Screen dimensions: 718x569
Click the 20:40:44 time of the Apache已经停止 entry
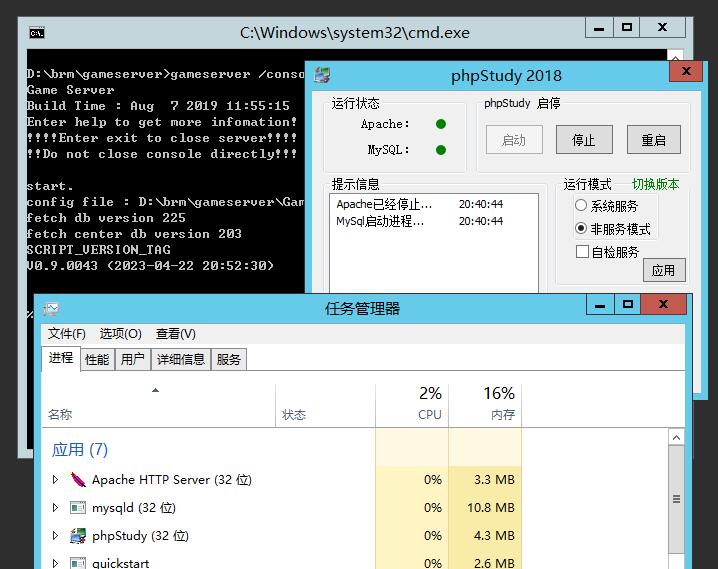(481, 204)
